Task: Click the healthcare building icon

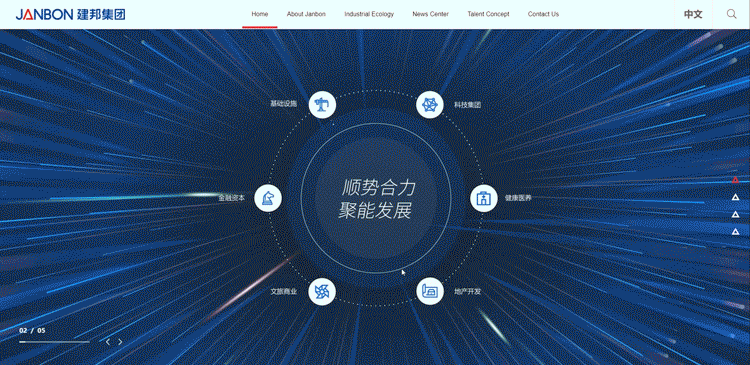Action: (x=484, y=198)
